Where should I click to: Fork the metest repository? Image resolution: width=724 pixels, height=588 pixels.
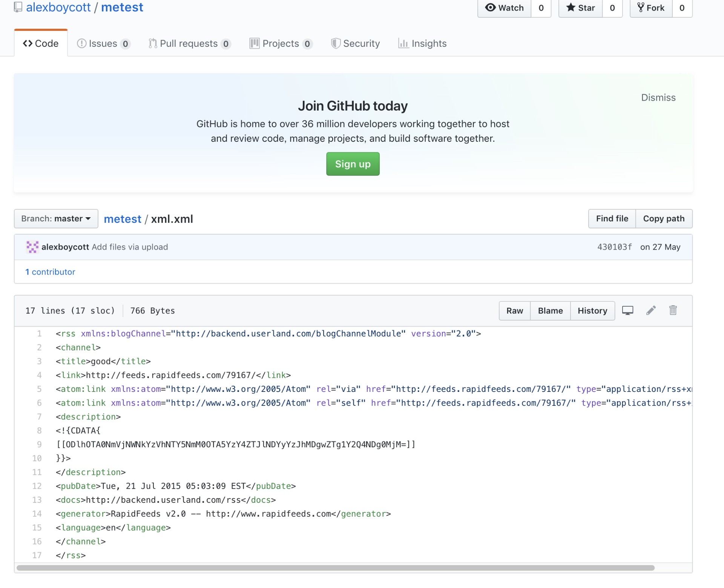[x=651, y=8]
